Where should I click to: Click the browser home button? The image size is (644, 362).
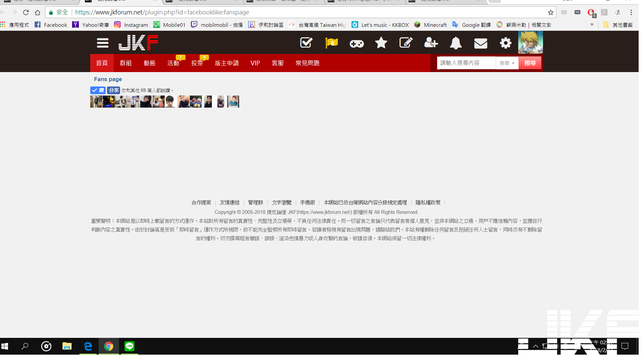coord(38,12)
